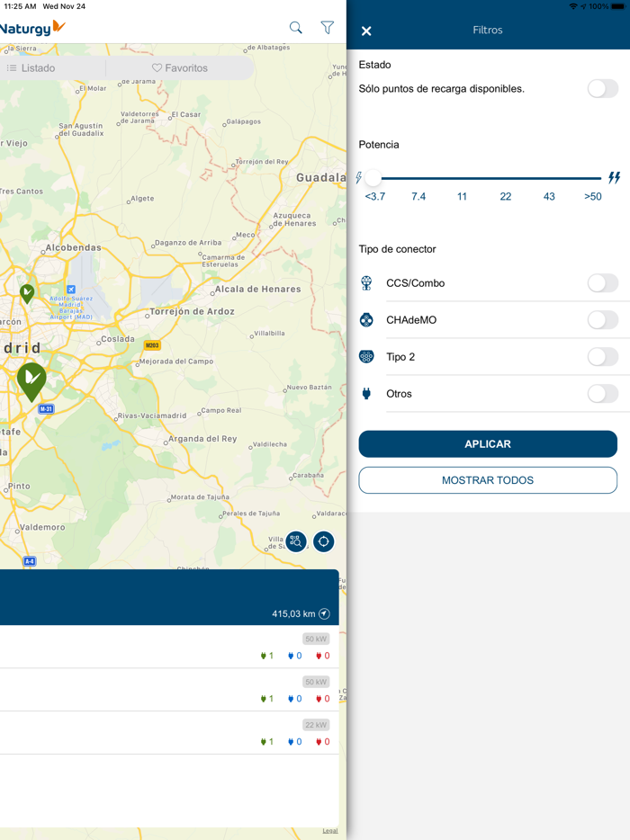Open the map search magnifier icon
This screenshot has height=840, width=630.
pos(295,28)
